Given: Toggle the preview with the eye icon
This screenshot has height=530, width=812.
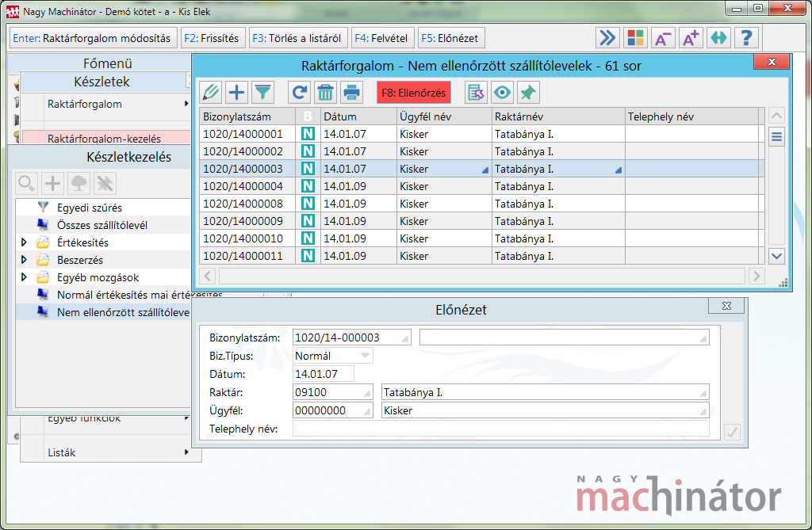Looking at the screenshot, I should tap(502, 93).
